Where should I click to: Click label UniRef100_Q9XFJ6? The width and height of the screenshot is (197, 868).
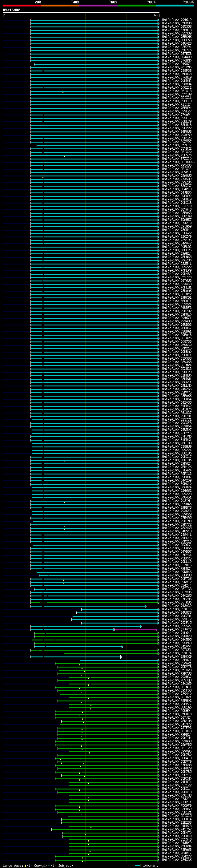coord(176,609)
